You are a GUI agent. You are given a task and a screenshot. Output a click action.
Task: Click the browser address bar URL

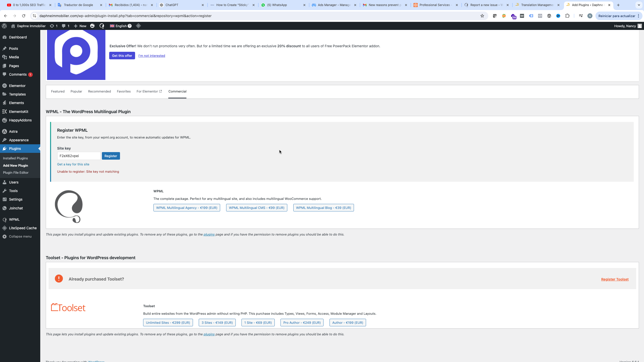(x=126, y=16)
